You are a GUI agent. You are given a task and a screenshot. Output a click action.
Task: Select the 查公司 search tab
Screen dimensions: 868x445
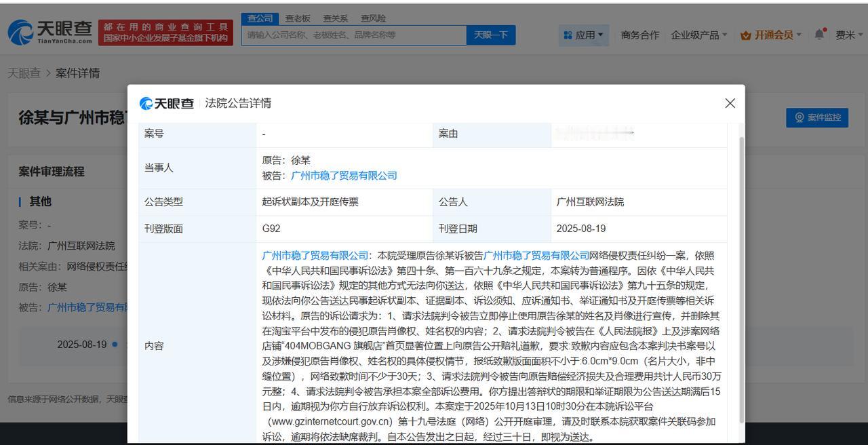(x=260, y=18)
